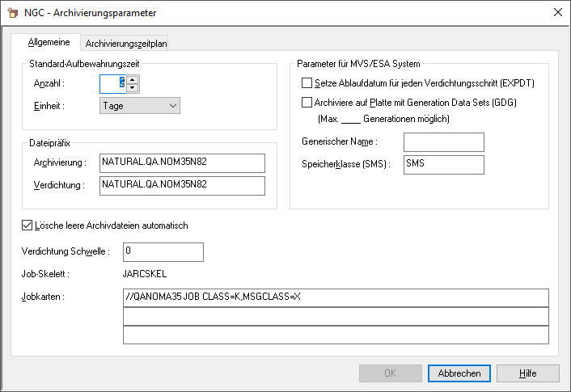The width and height of the screenshot is (571, 392).
Task: Switch to the Archivierungszeitplan tab
Action: [126, 44]
